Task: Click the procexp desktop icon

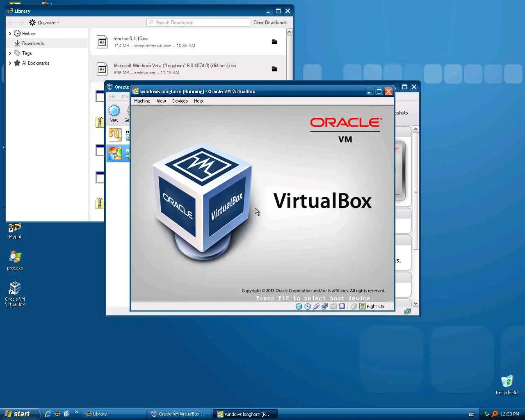Action: [x=15, y=260]
